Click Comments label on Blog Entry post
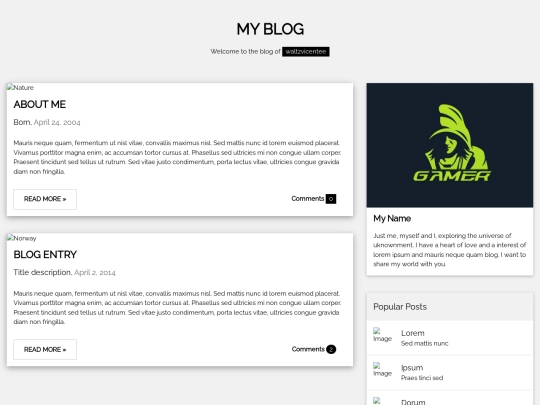540x405 pixels. click(x=308, y=349)
